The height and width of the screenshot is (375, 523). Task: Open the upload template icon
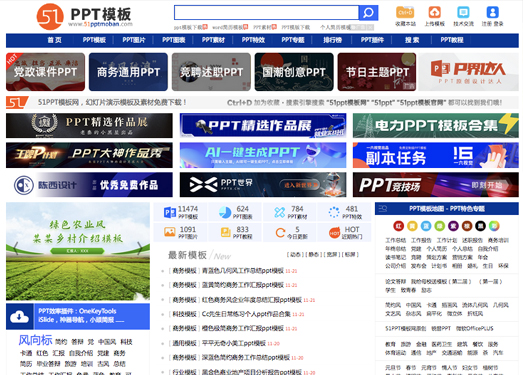(x=434, y=12)
